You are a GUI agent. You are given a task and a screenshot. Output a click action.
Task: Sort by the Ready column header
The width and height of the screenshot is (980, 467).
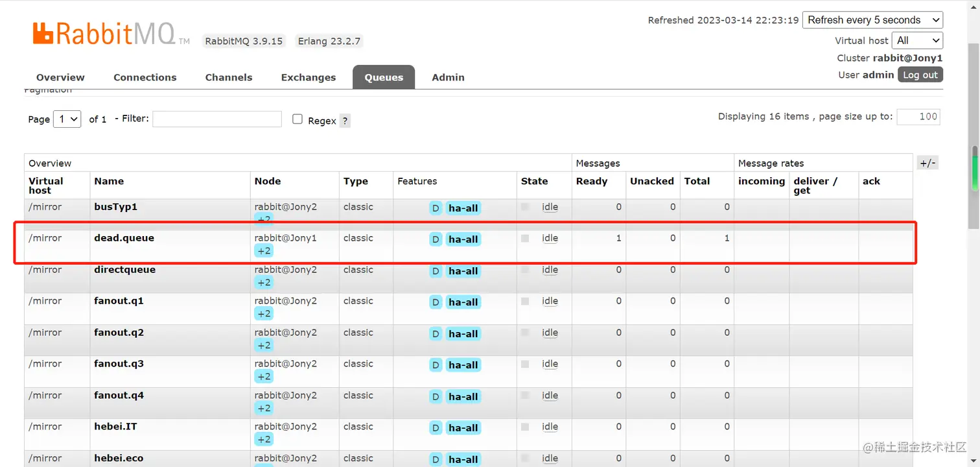pos(592,182)
